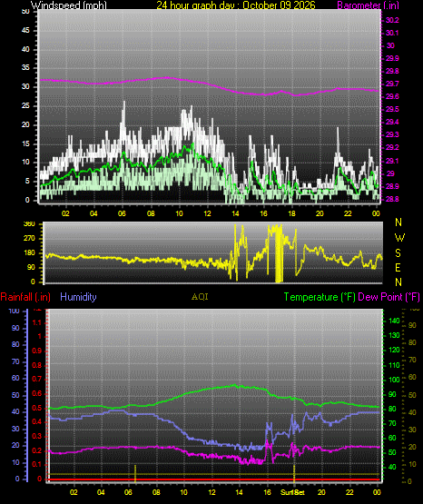Click hour 10 on the temperature graph's time axis
The width and height of the screenshot is (423, 504).
click(183, 492)
